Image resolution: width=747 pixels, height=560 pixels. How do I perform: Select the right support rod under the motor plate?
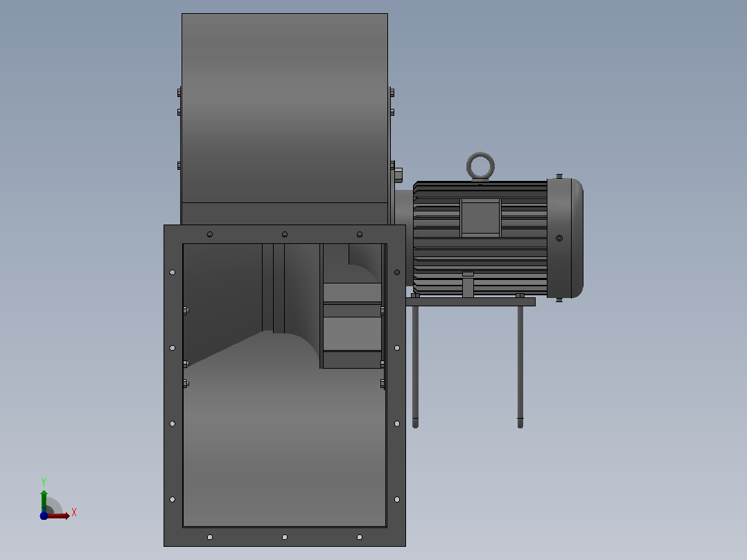[x=520, y=367]
